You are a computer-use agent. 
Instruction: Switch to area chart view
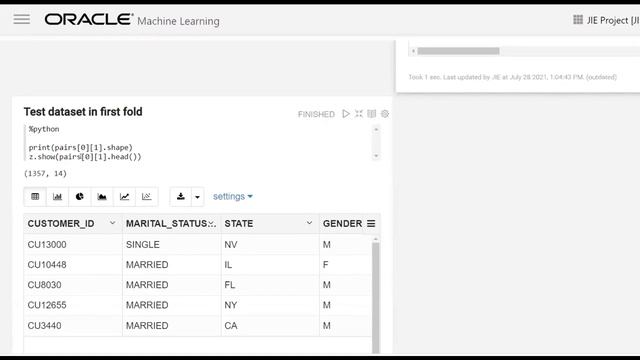tap(102, 197)
